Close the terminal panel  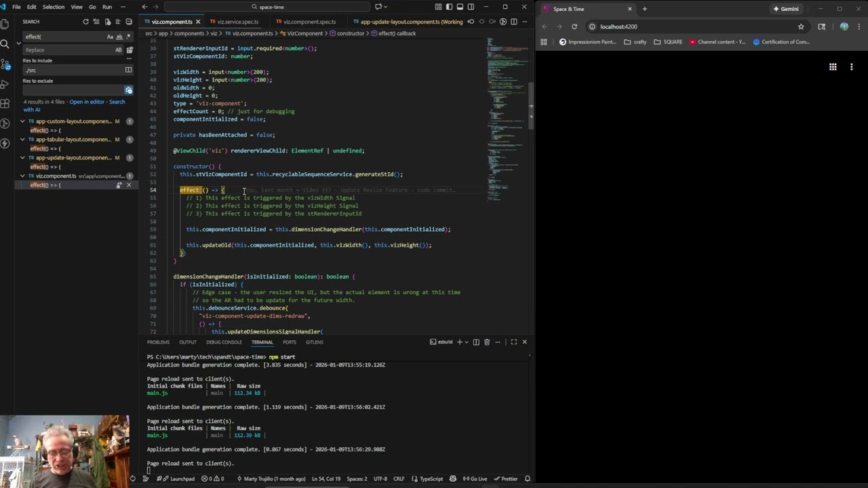pos(524,342)
